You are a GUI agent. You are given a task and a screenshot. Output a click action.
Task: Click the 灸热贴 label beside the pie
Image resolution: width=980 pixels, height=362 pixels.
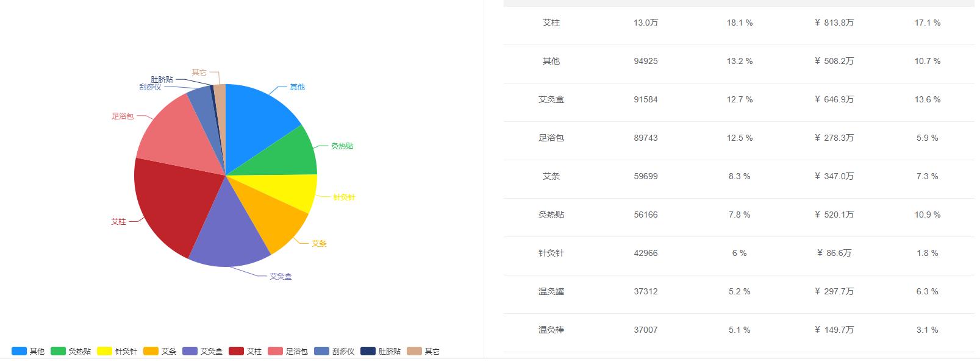[342, 146]
